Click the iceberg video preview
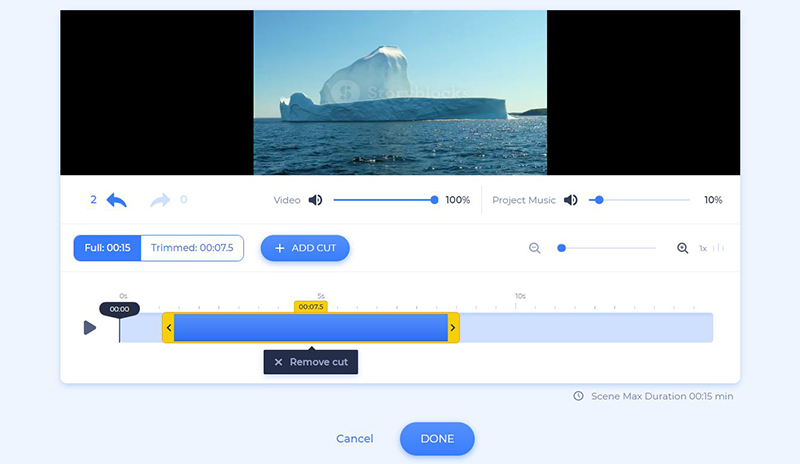Screen dimensions: 800x464 click(x=400, y=93)
